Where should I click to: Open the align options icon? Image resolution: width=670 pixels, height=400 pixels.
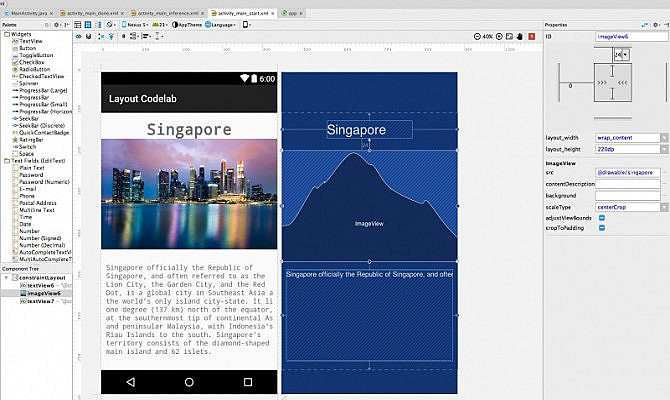point(146,36)
